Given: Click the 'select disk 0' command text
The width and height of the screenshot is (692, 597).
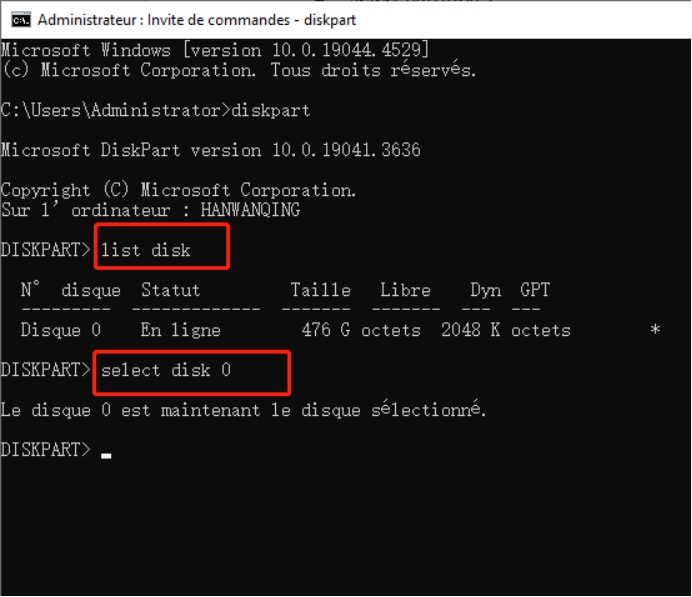Looking at the screenshot, I should pyautogui.click(x=166, y=370).
